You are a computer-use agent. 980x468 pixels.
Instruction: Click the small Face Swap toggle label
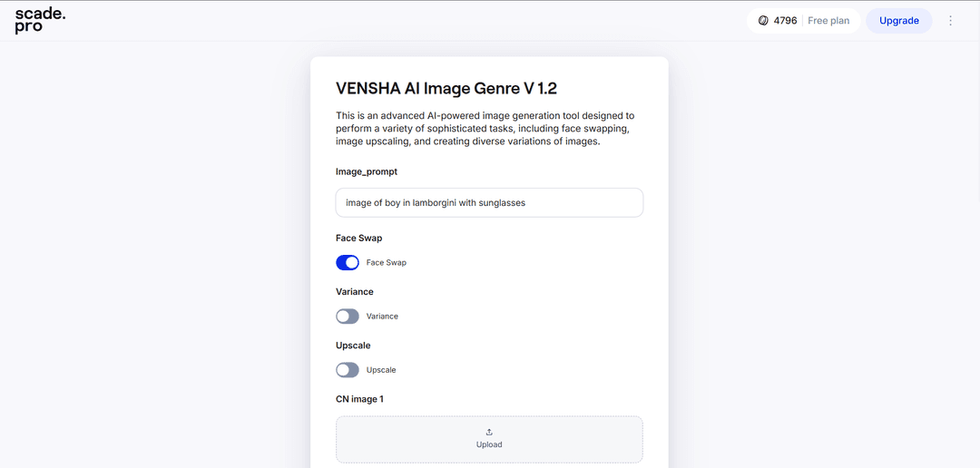click(387, 262)
